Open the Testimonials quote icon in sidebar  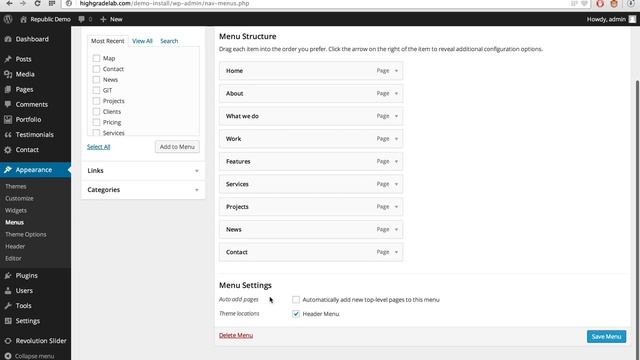point(8,135)
